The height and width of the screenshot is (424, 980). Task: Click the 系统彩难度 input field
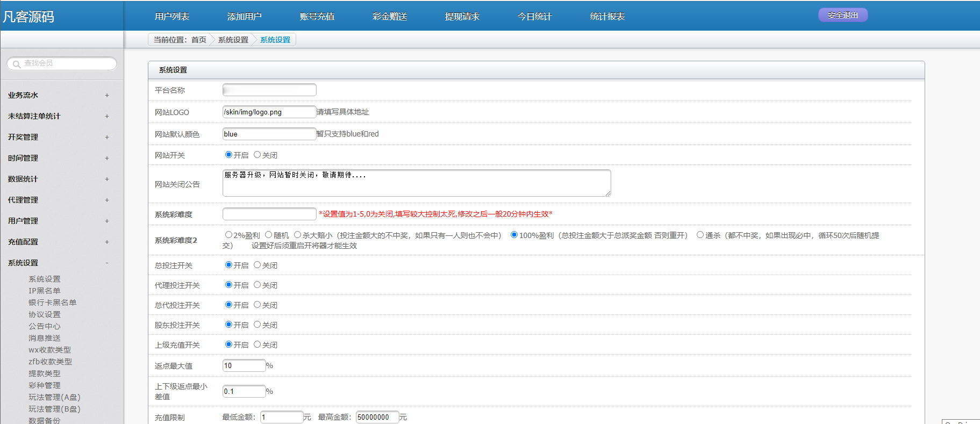tap(269, 214)
